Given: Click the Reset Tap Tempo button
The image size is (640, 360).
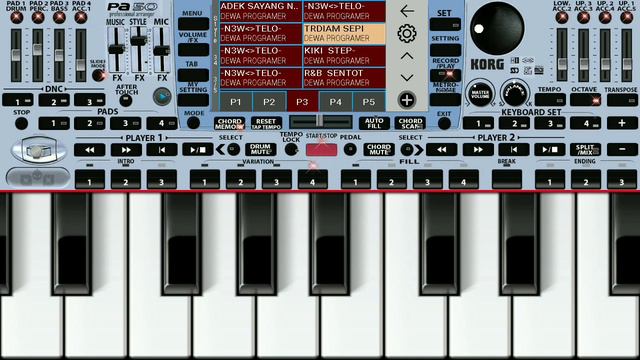Looking at the screenshot, I should coord(266,123).
